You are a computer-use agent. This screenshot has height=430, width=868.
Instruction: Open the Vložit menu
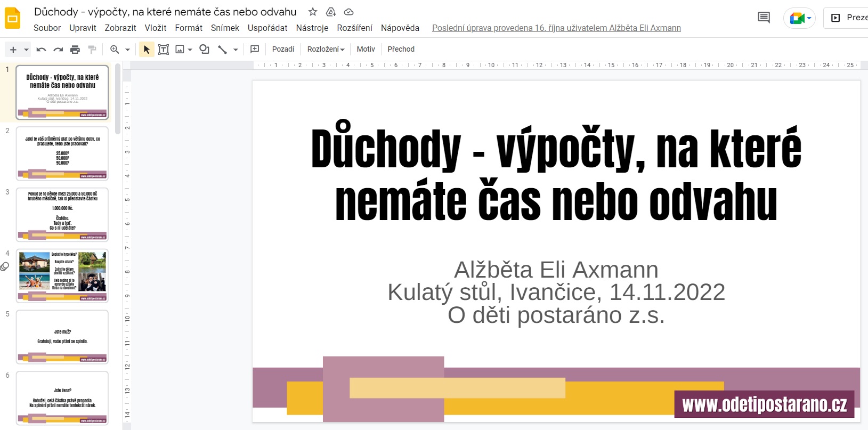(x=155, y=28)
